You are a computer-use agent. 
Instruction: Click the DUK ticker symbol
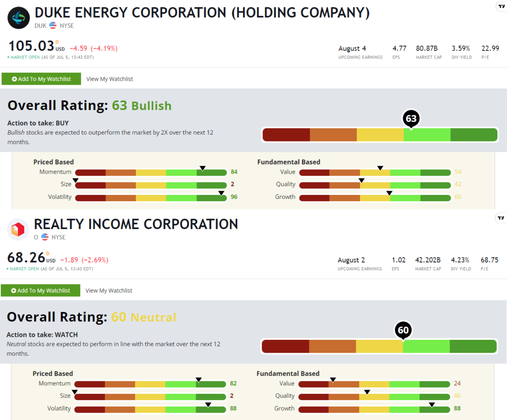click(41, 26)
